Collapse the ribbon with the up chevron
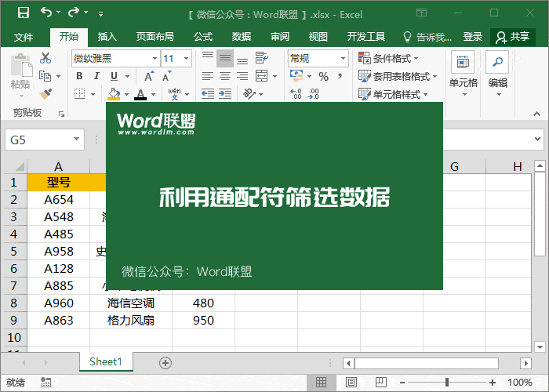The height and width of the screenshot is (392, 549). (x=536, y=114)
